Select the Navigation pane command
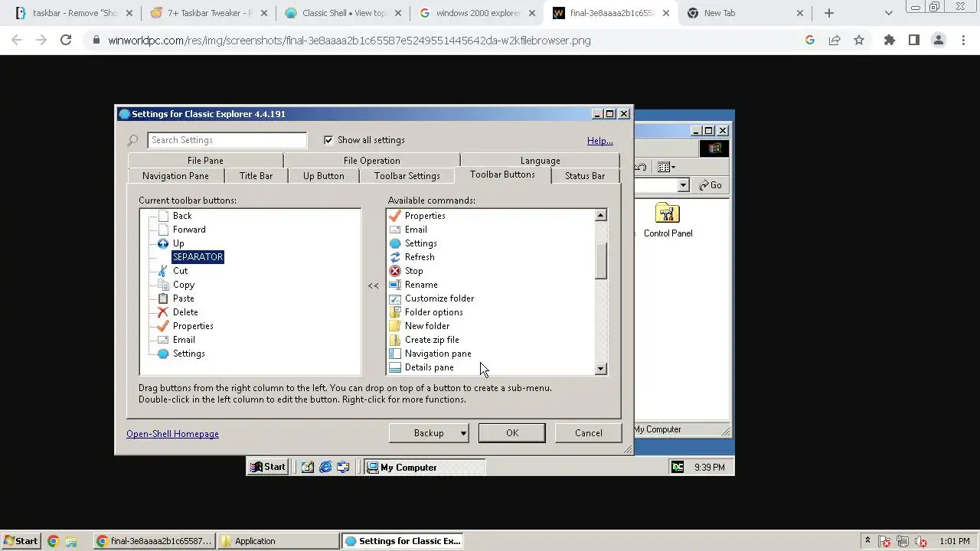The height and width of the screenshot is (551, 980). [x=438, y=354]
